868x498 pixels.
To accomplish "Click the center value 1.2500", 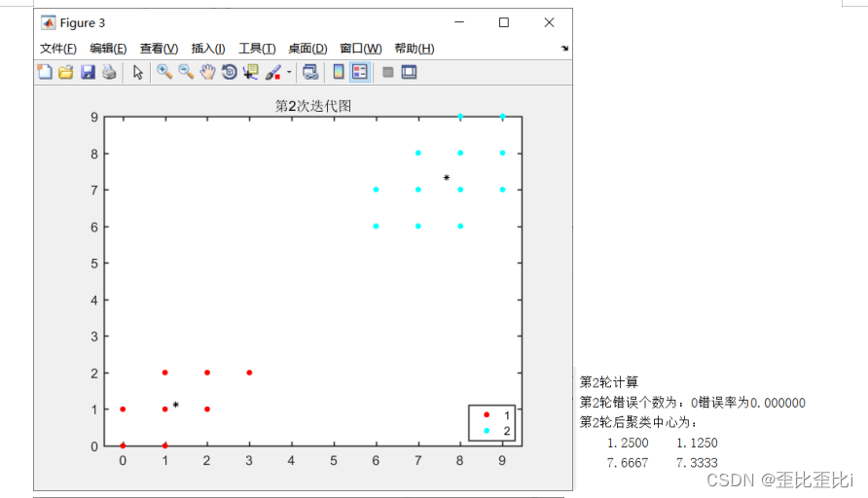I will pos(628,443).
